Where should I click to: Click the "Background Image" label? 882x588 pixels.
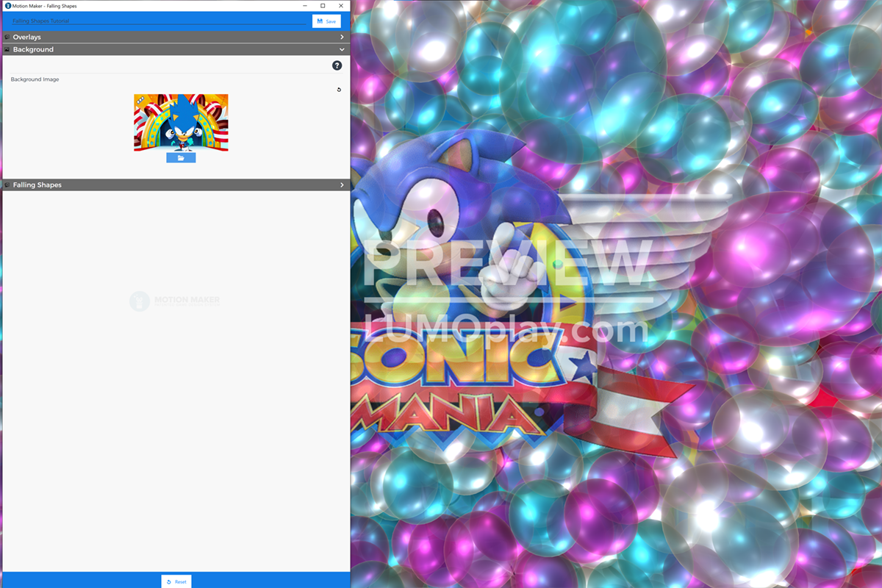click(x=35, y=79)
